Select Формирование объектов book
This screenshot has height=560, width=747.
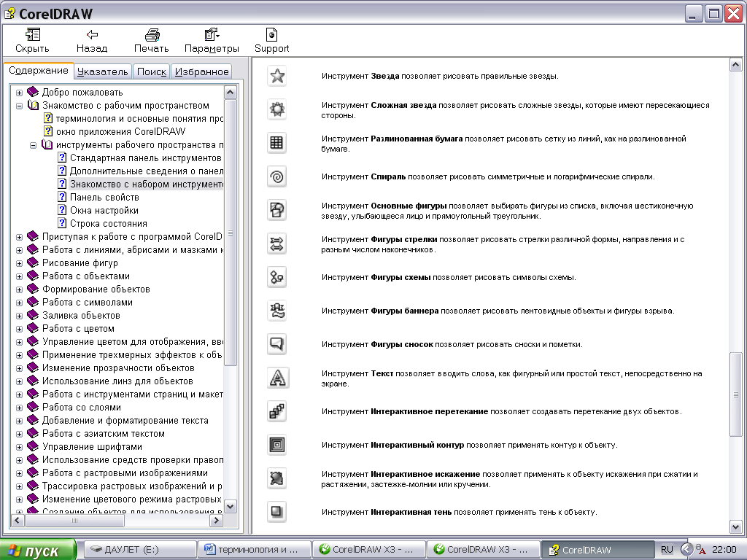point(96,289)
